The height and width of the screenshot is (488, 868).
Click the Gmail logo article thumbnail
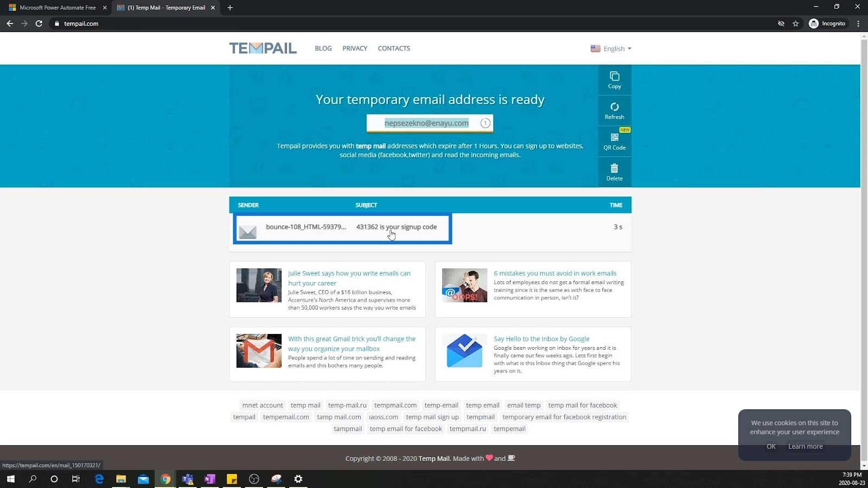coord(259,351)
